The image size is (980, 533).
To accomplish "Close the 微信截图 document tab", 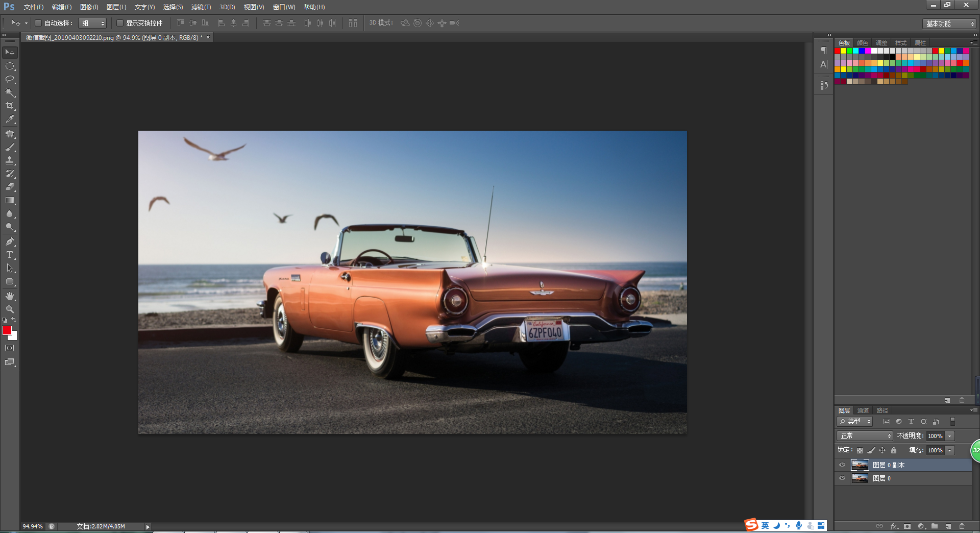I will pos(208,37).
